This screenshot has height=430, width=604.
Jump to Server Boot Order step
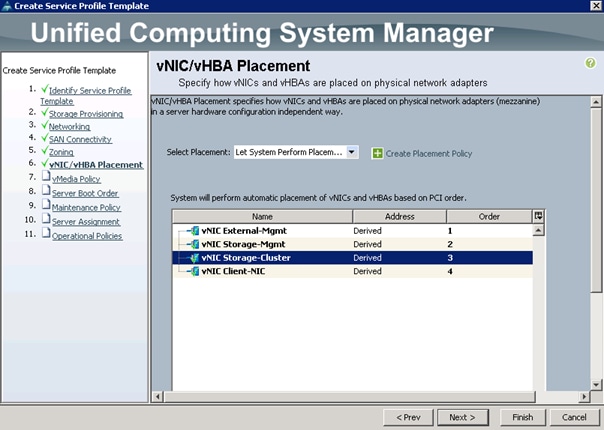pos(85,193)
